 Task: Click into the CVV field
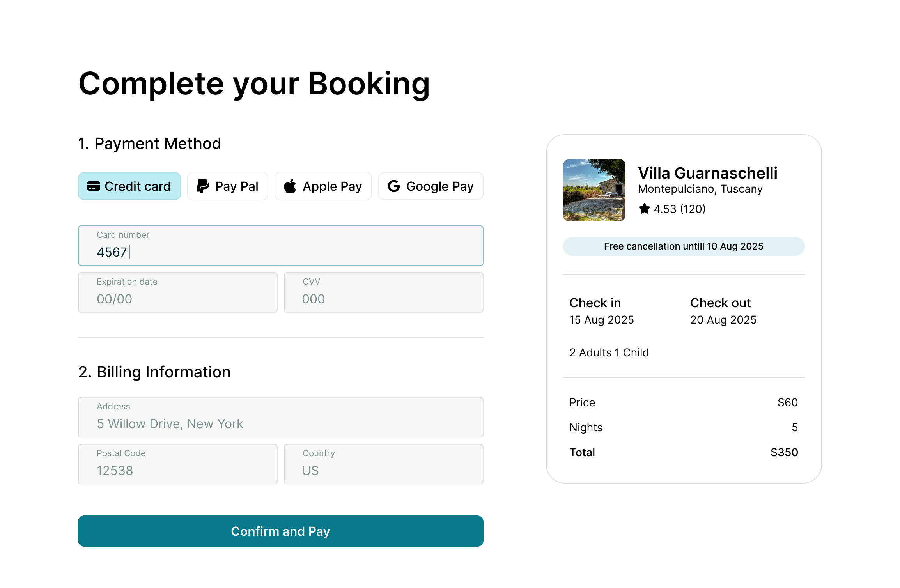click(384, 293)
